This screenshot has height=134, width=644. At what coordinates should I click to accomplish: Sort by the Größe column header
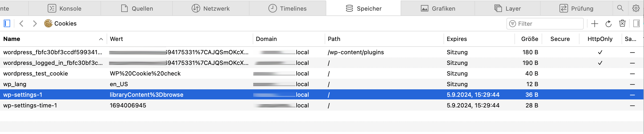click(529, 39)
